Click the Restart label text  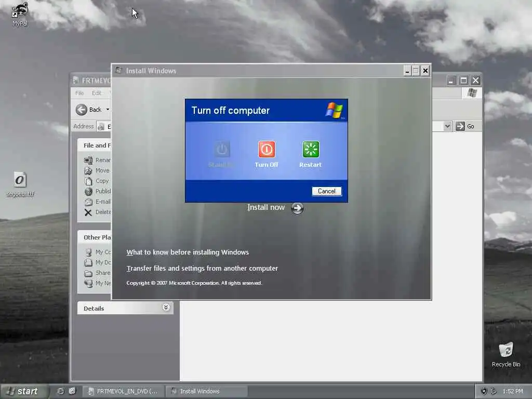310,165
